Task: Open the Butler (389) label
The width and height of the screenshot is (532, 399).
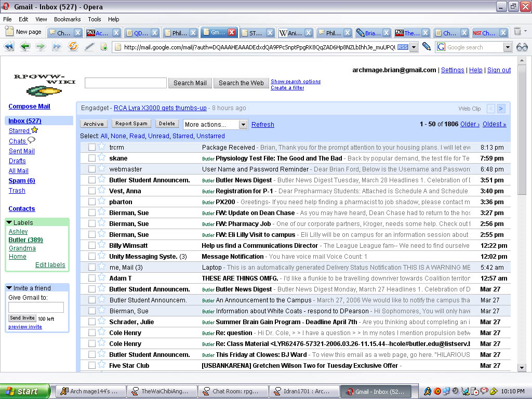Action: coord(26,240)
